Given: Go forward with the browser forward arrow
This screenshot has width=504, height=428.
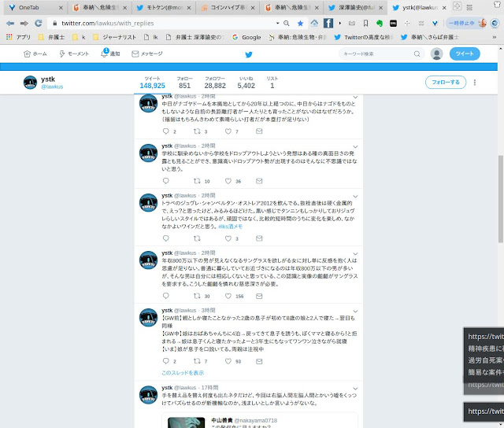Looking at the screenshot, I should click(24, 23).
